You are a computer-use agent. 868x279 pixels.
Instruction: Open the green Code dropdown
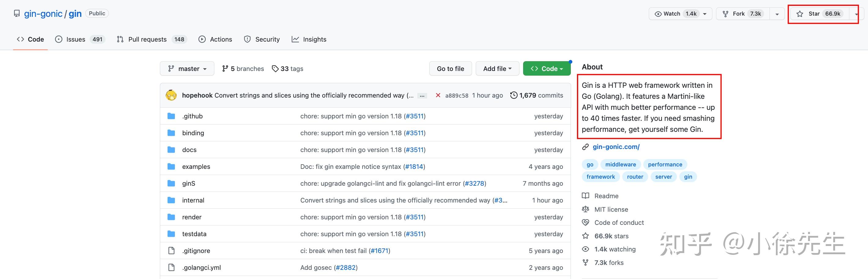point(547,69)
